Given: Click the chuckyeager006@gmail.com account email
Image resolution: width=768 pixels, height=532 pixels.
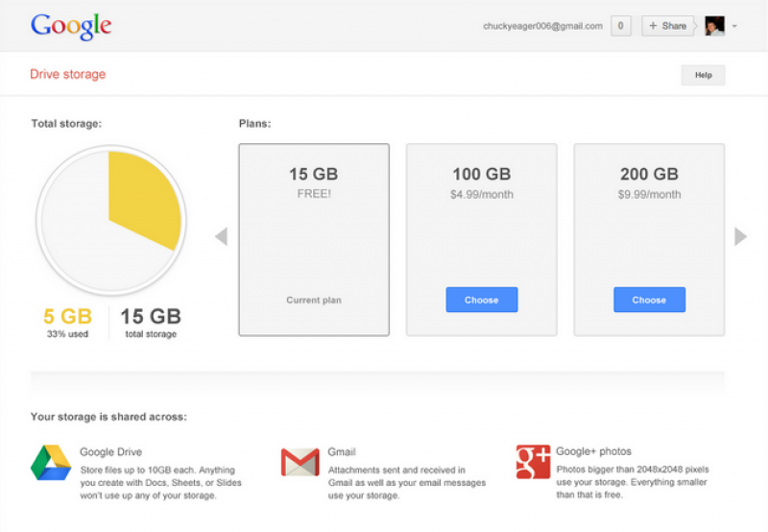Looking at the screenshot, I should tap(542, 26).
